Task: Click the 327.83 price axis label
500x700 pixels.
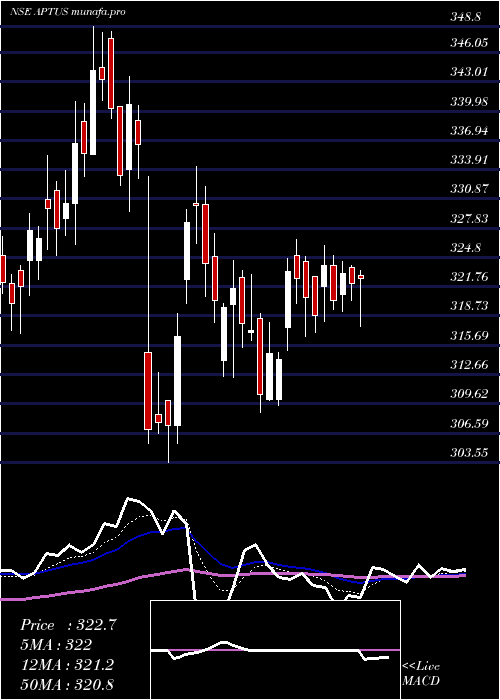Action: click(x=469, y=219)
